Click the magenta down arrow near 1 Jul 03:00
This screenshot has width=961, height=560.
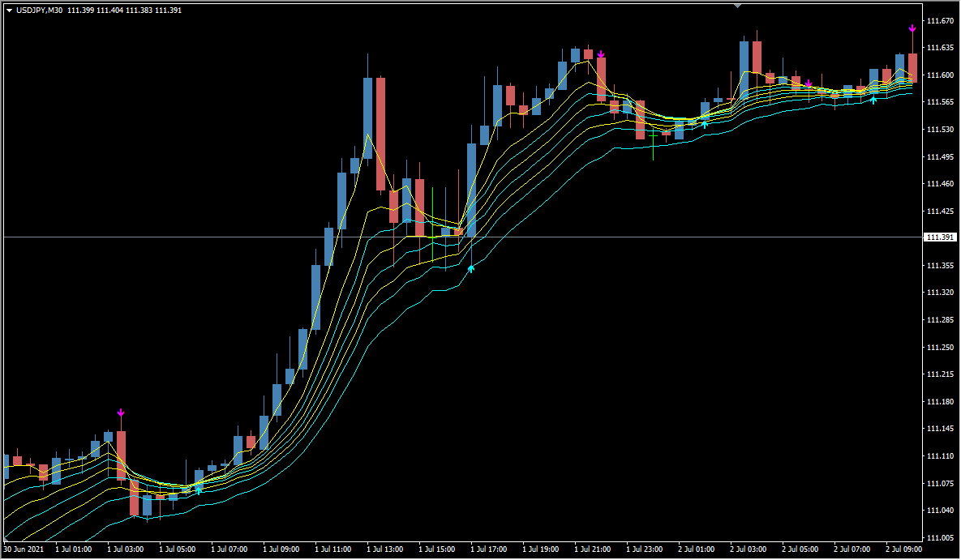[121, 413]
